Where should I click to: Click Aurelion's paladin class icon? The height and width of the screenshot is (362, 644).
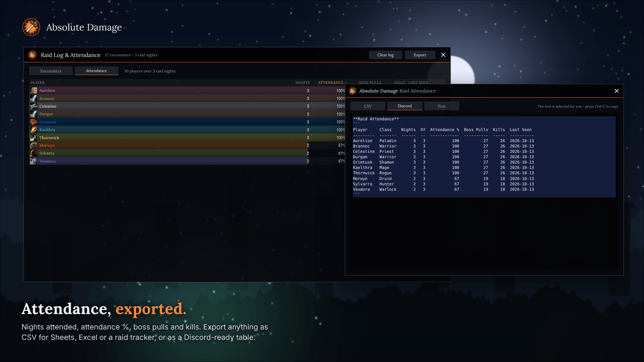pyautogui.click(x=34, y=90)
